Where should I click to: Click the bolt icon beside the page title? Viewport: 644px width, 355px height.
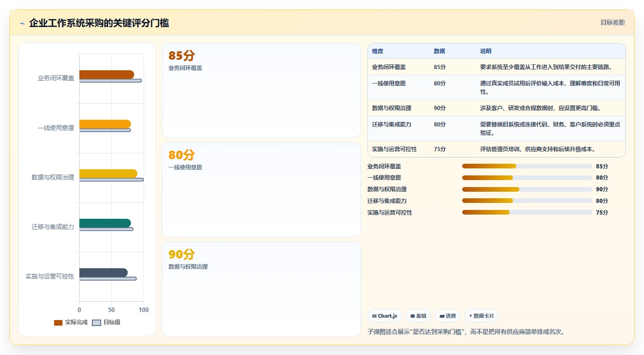[x=22, y=23]
